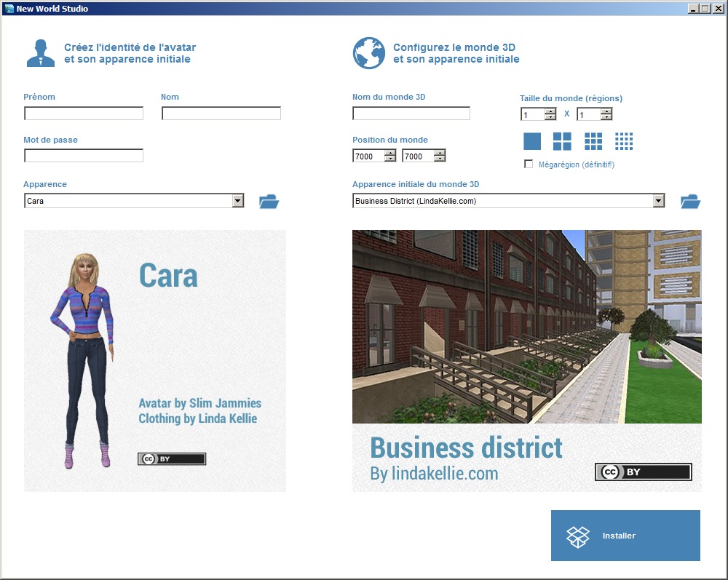Image resolution: width=728 pixels, height=580 pixels.
Task: Decrease the world width region count
Action: [550, 117]
